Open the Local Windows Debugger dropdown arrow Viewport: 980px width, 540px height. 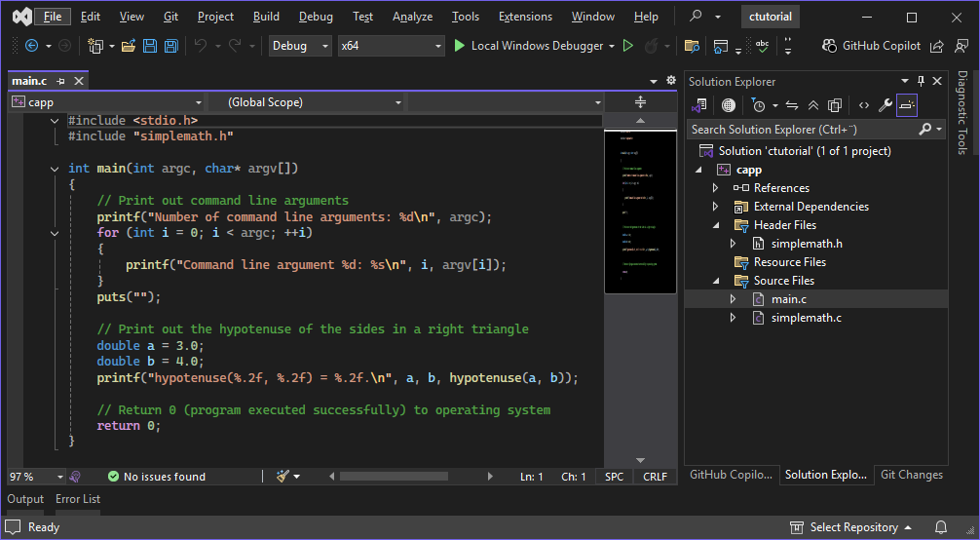click(x=611, y=46)
